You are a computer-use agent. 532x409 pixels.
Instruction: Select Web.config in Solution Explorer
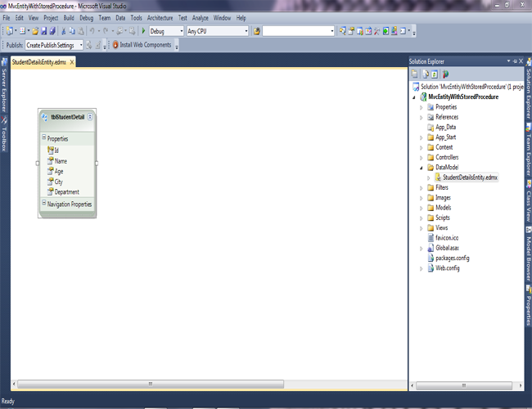click(x=447, y=268)
